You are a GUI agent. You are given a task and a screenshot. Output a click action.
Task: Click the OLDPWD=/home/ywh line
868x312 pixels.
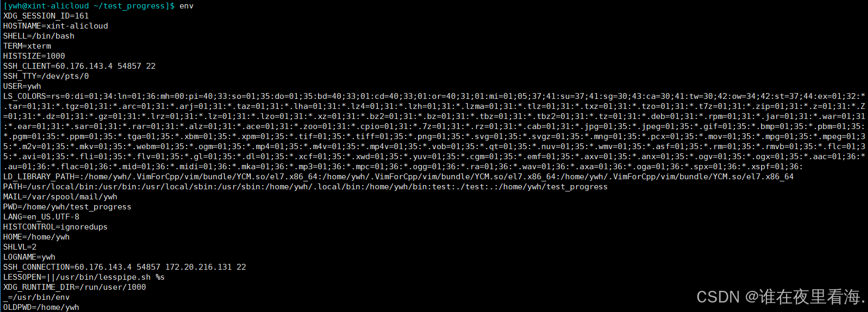pos(41,307)
